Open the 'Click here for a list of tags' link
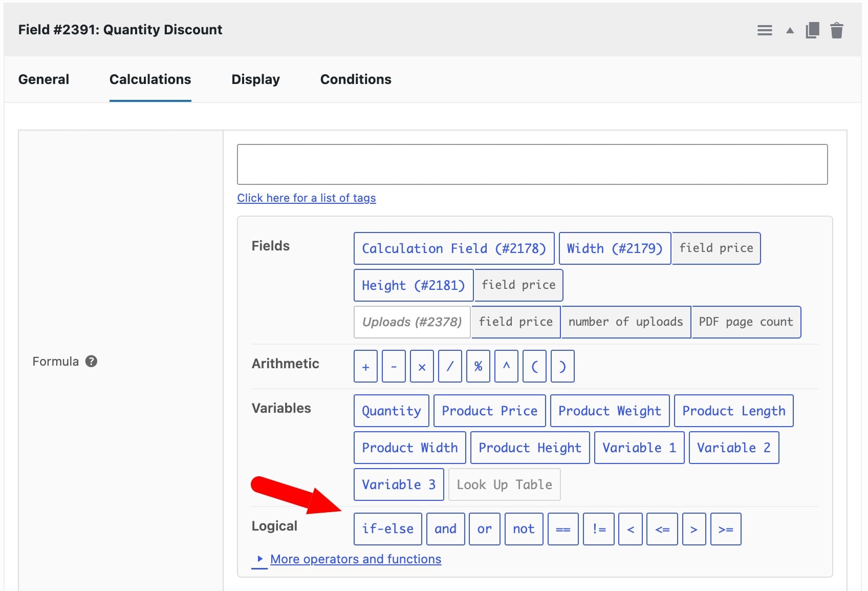 tap(307, 198)
